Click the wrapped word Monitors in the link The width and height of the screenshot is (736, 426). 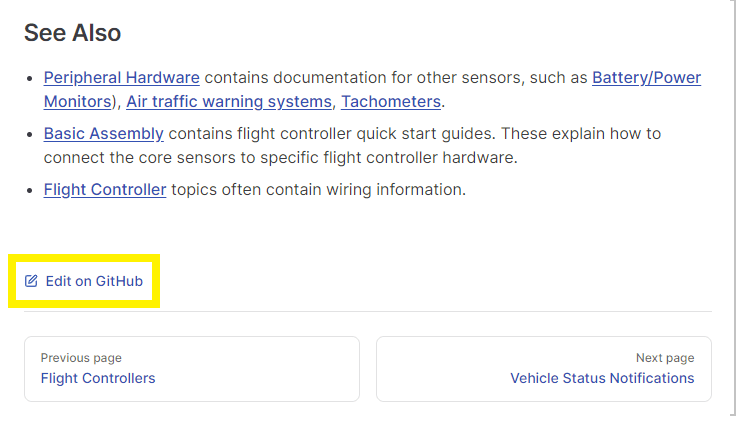click(76, 101)
